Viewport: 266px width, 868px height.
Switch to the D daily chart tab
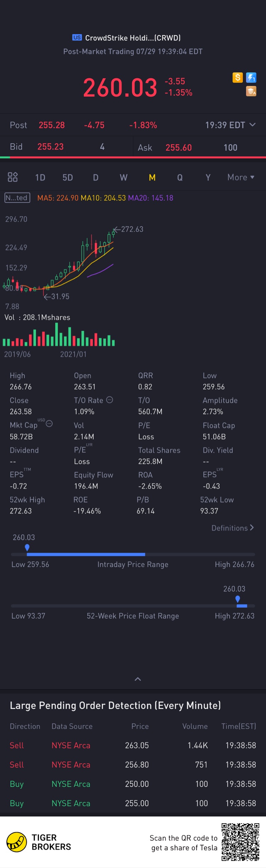(x=96, y=178)
